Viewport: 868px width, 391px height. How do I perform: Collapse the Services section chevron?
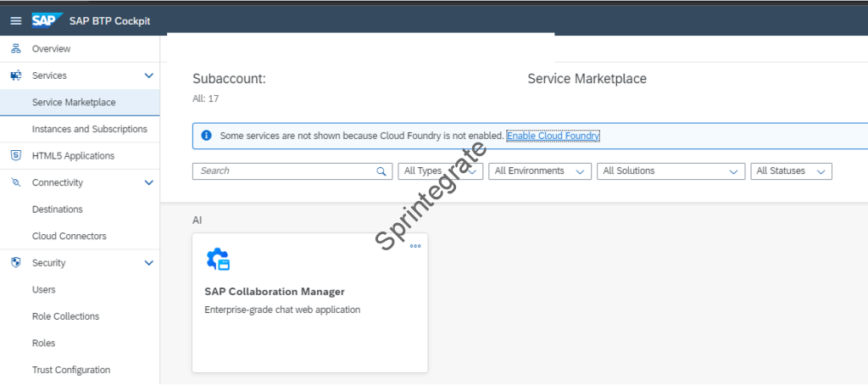coord(149,75)
